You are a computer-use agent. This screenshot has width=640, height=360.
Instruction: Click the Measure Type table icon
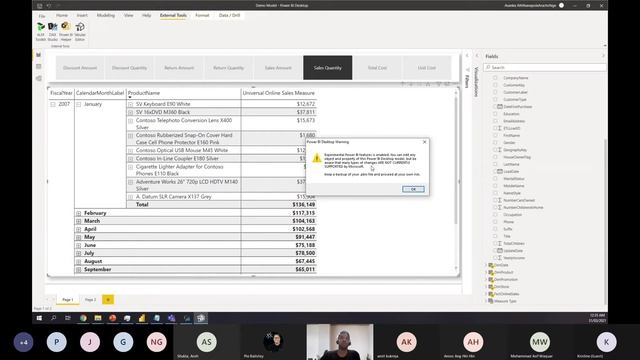coord(491,301)
